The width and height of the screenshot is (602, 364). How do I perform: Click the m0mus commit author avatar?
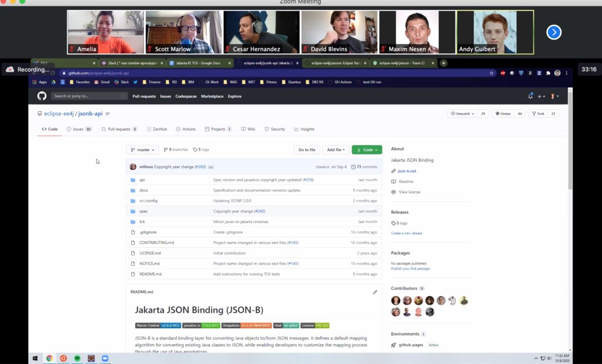point(133,167)
